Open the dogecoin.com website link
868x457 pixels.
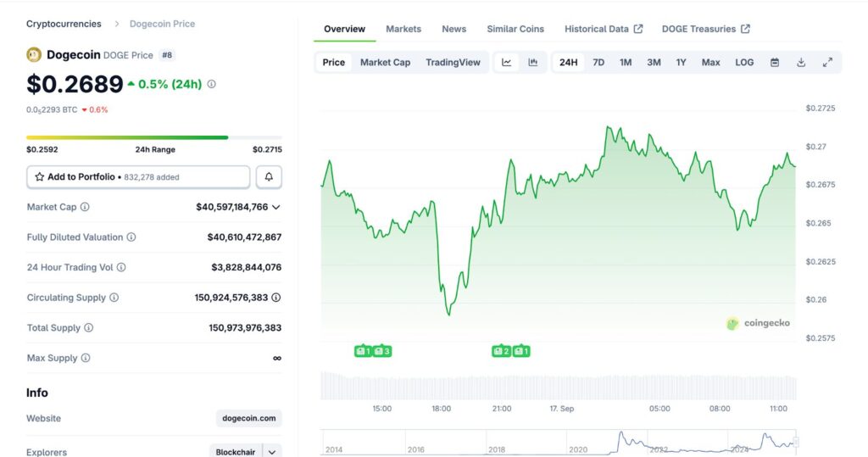pyautogui.click(x=249, y=418)
